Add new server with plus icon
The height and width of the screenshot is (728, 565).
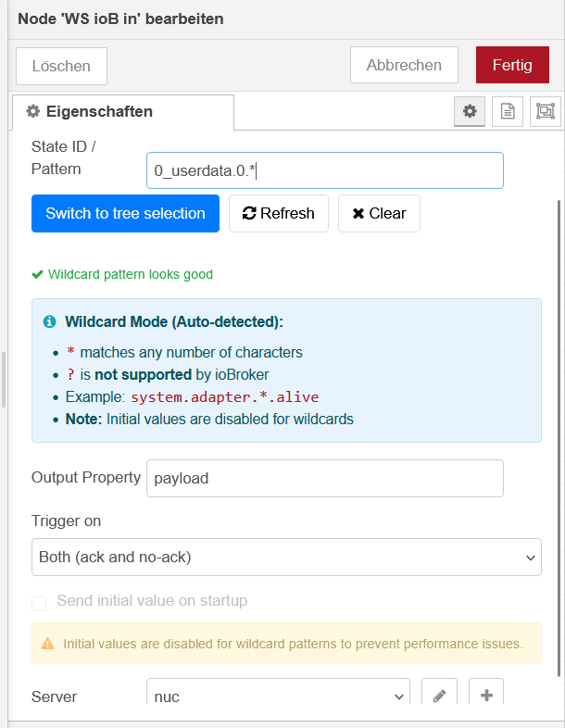click(x=486, y=697)
